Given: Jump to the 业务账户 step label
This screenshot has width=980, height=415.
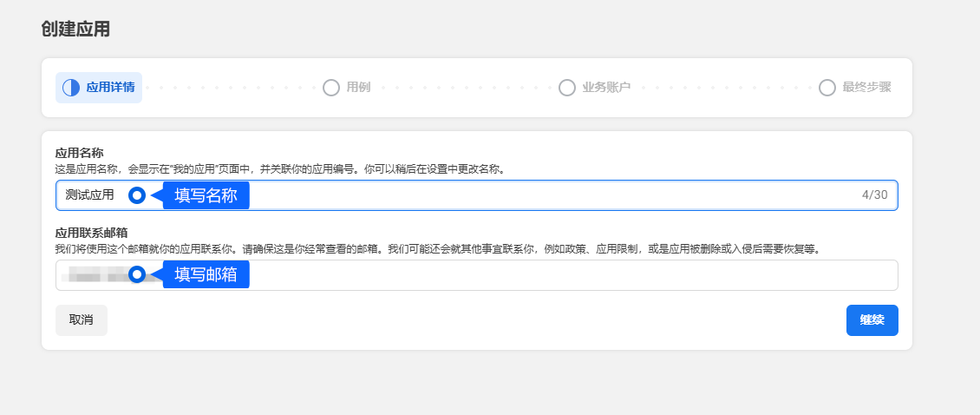Looking at the screenshot, I should pos(606,88).
